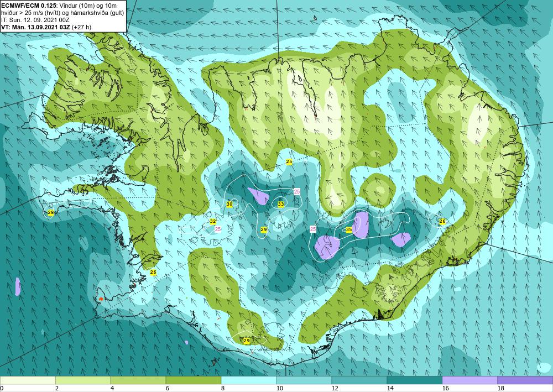Click the yellow 29 label inside the south-coast contour
The image size is (553, 392).
(247, 341)
